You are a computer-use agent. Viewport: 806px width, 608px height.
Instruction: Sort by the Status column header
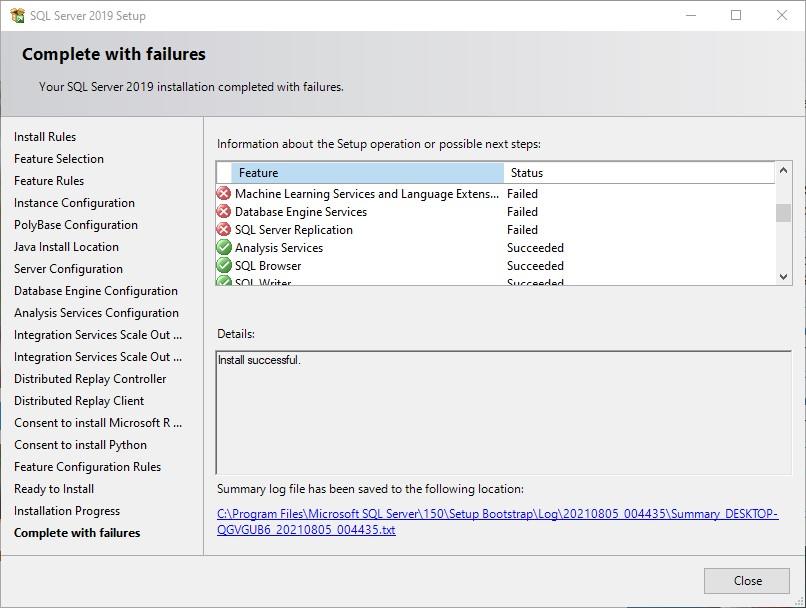click(x=640, y=173)
